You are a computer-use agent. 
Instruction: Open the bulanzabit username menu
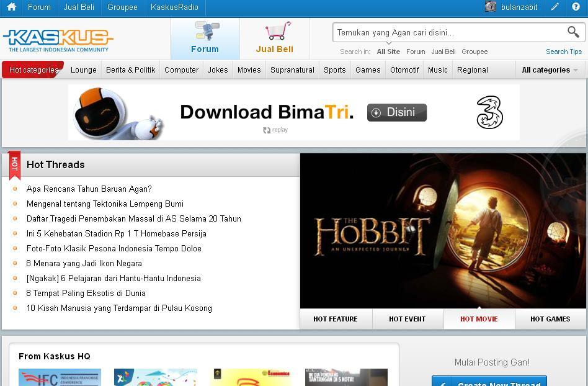[x=519, y=7]
